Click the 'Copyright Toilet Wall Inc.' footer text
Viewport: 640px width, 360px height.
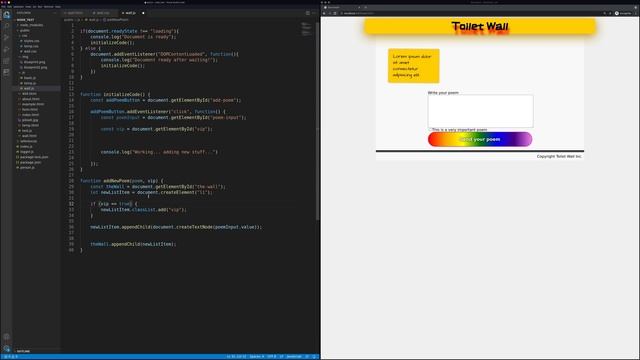[x=559, y=156]
